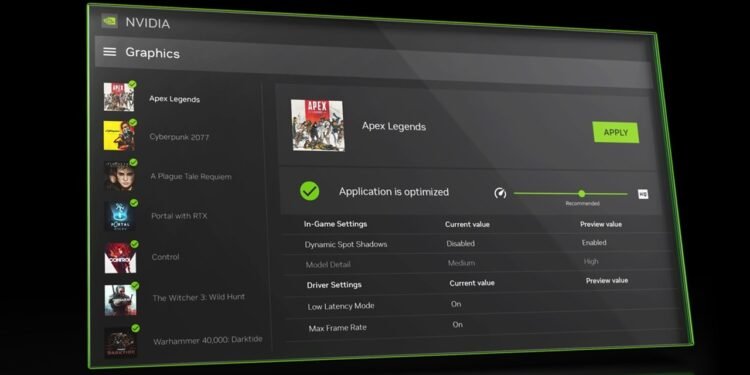
Task: Select the Control game cover icon
Action: 121,257
